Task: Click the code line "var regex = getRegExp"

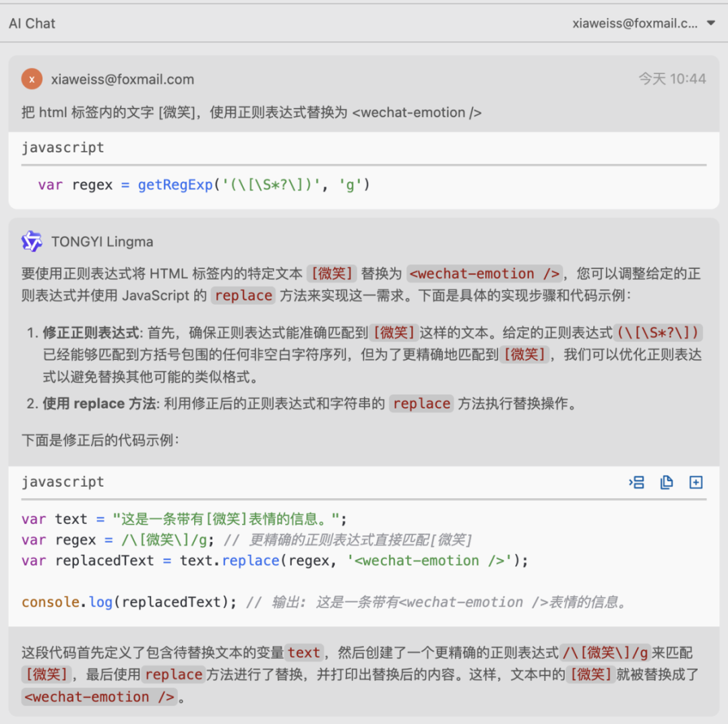Action: pyautogui.click(x=204, y=185)
